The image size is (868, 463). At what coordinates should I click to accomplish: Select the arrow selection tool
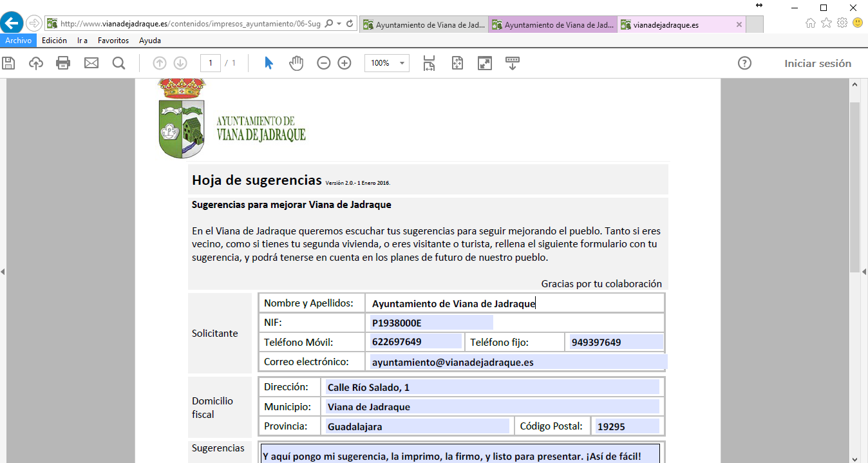[269, 62]
